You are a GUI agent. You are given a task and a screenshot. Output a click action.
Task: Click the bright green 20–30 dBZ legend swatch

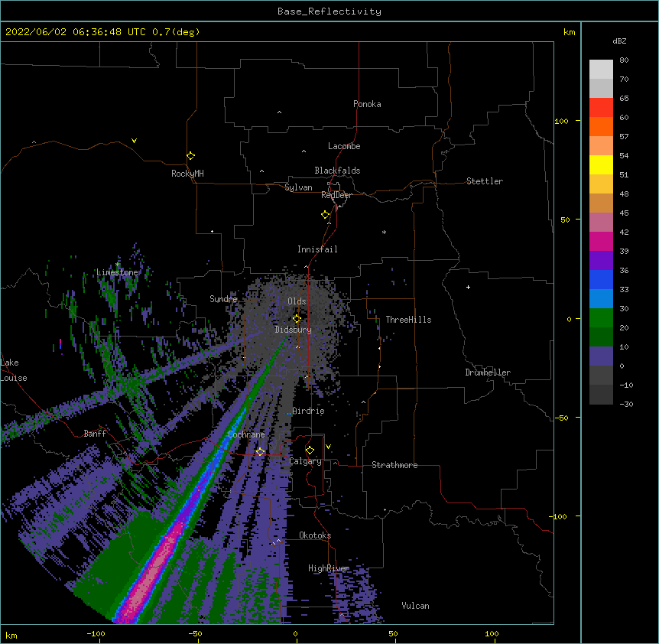click(601, 318)
